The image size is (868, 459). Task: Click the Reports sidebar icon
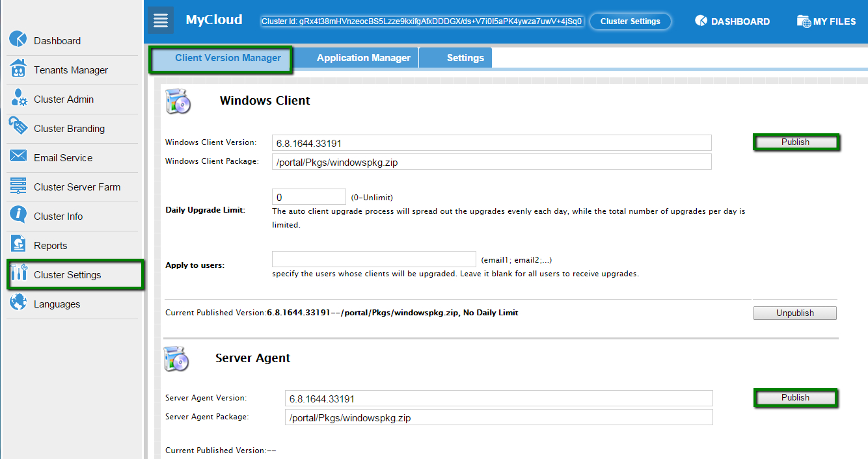tap(18, 244)
